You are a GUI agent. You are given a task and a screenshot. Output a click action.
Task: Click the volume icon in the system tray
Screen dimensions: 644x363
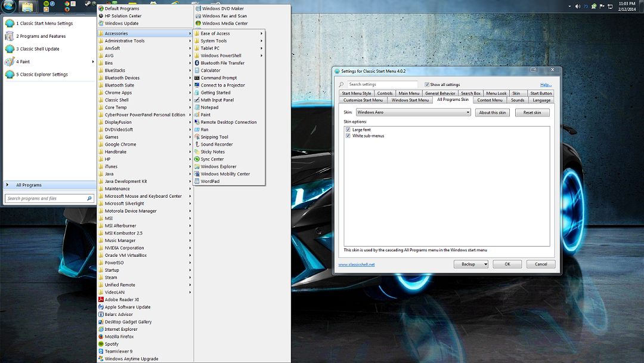[577, 6]
